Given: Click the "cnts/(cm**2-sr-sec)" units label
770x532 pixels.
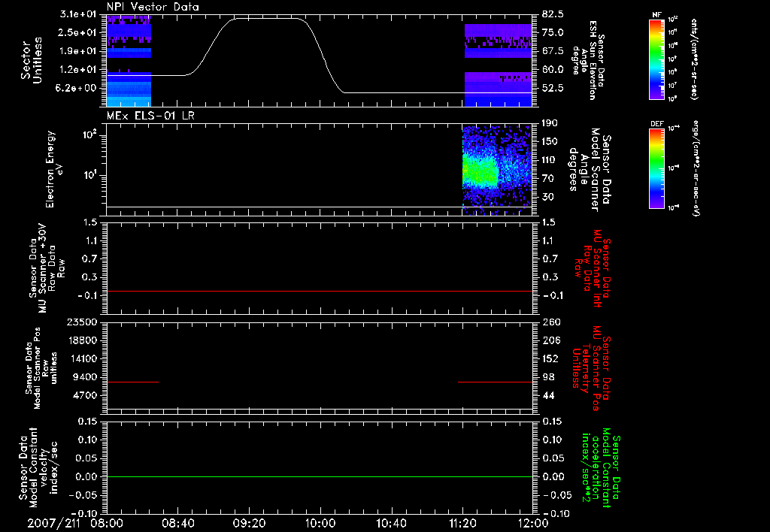Looking at the screenshot, I should point(694,59).
